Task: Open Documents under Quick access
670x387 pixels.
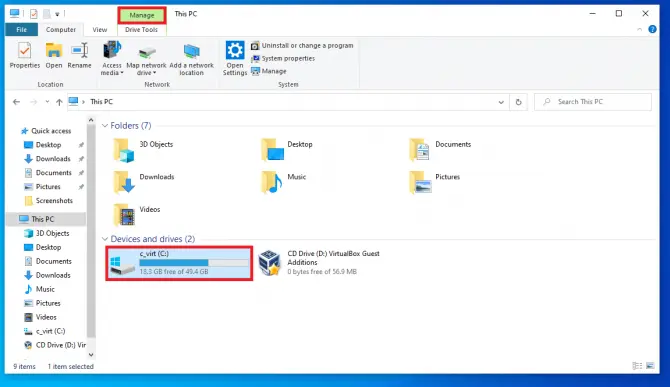Action: click(x=53, y=173)
